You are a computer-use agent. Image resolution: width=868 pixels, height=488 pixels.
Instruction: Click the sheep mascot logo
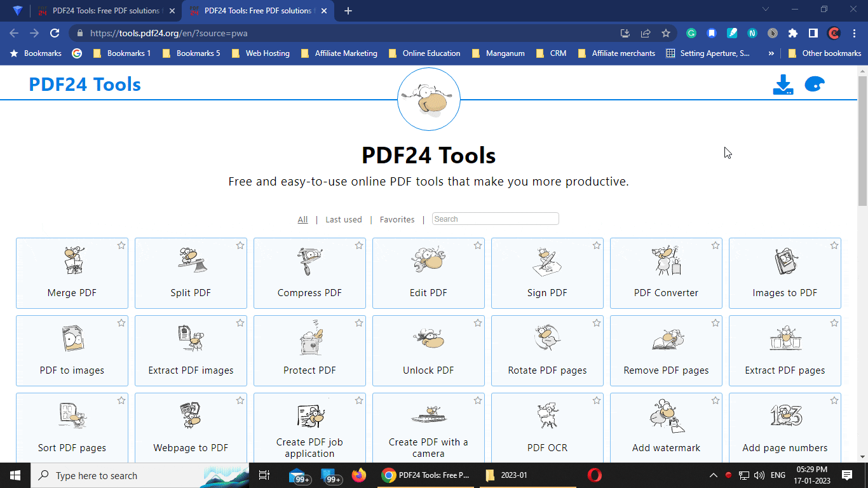[429, 100]
